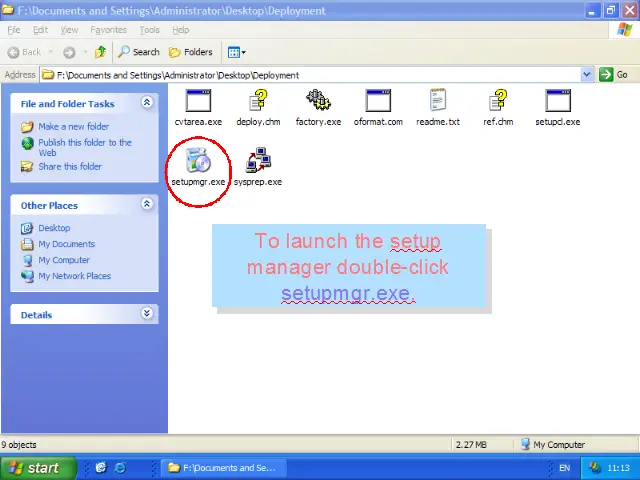
Task: Click the '9 objects' status bar text
Action: [x=19, y=445]
